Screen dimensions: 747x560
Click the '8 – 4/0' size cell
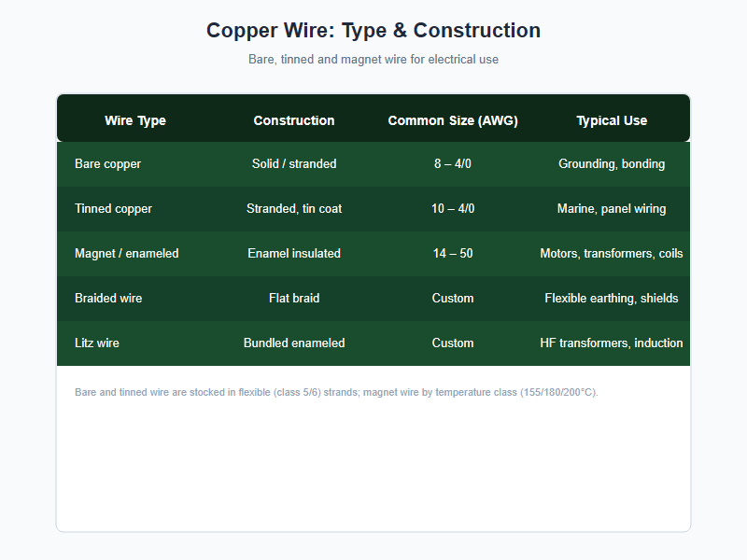(x=453, y=164)
